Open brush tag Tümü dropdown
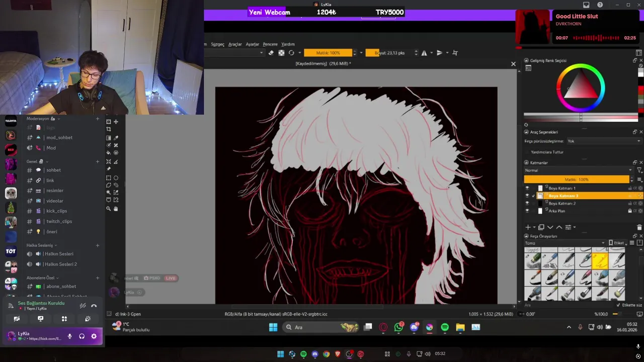 coord(565,243)
